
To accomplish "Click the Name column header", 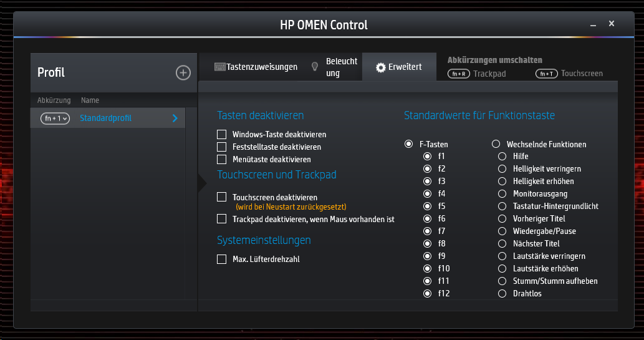I will [90, 100].
